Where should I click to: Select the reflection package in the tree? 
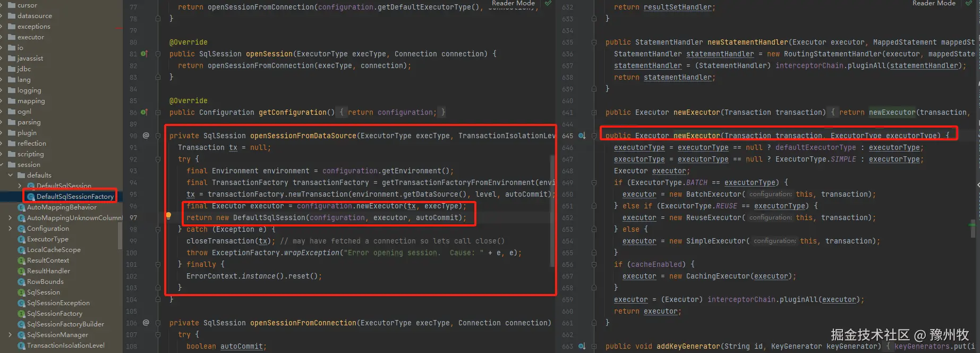[x=31, y=144]
